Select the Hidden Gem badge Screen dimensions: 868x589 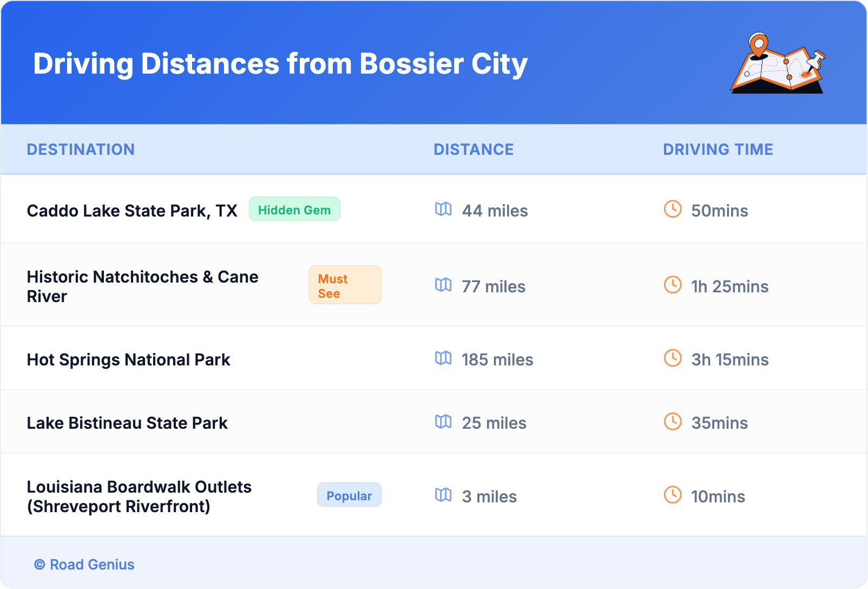(x=294, y=210)
